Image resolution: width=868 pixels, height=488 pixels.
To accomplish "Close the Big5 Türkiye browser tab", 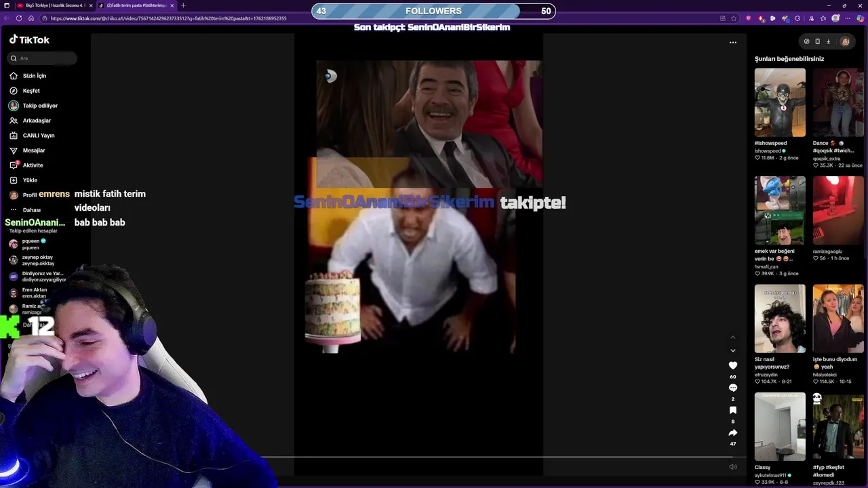I will [91, 5].
